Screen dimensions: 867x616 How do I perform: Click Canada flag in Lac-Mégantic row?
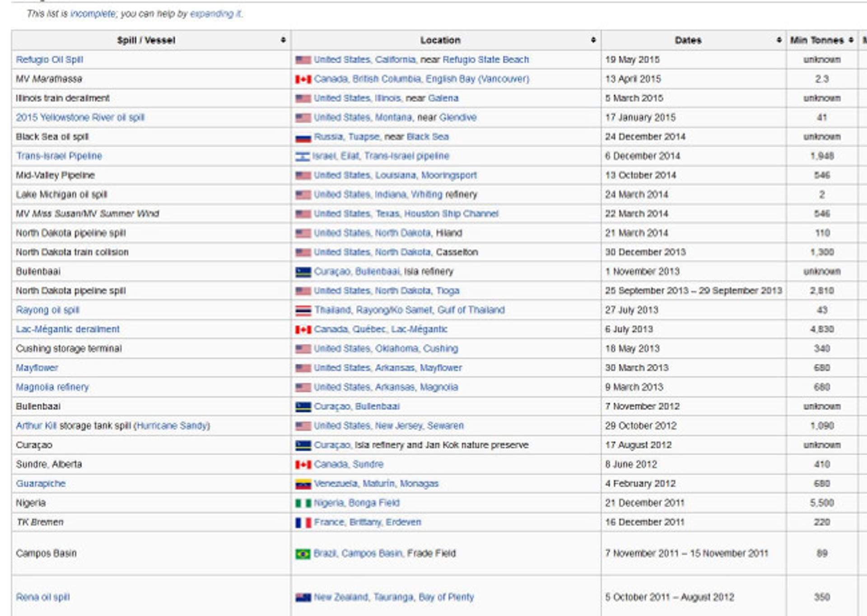pos(303,330)
